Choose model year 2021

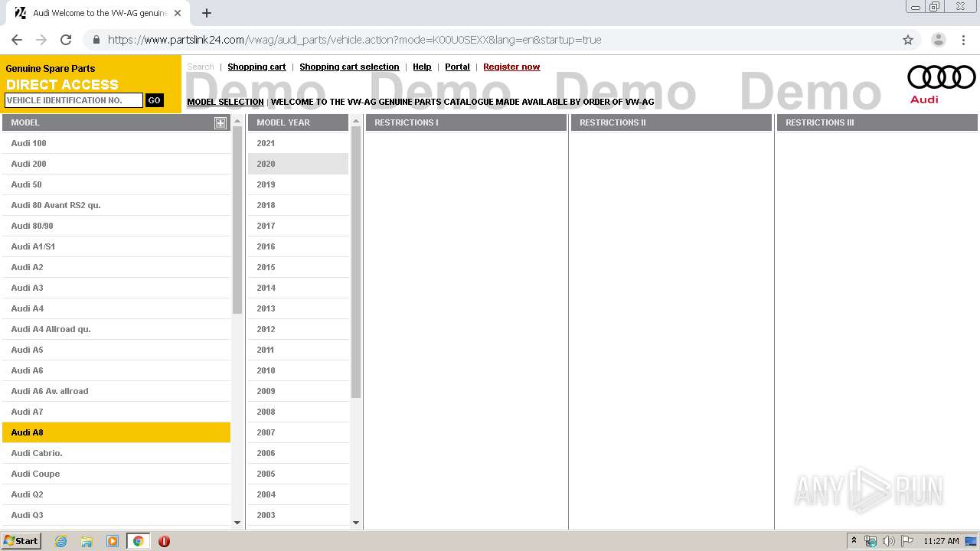[x=298, y=143]
